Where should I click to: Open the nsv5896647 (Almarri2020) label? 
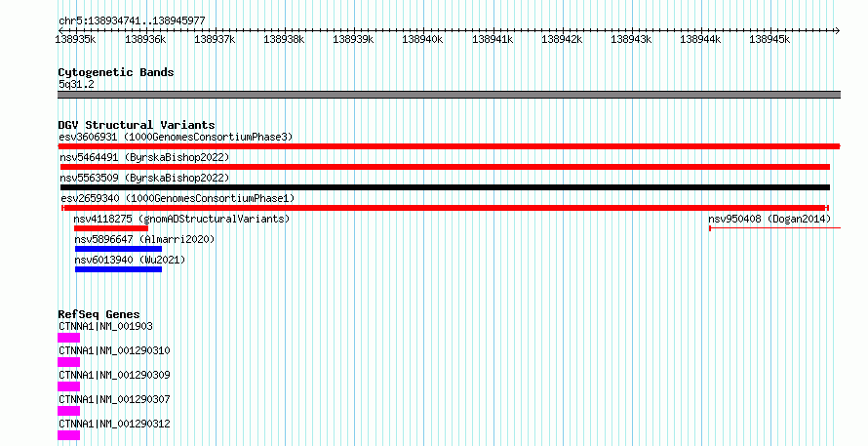click(x=144, y=239)
